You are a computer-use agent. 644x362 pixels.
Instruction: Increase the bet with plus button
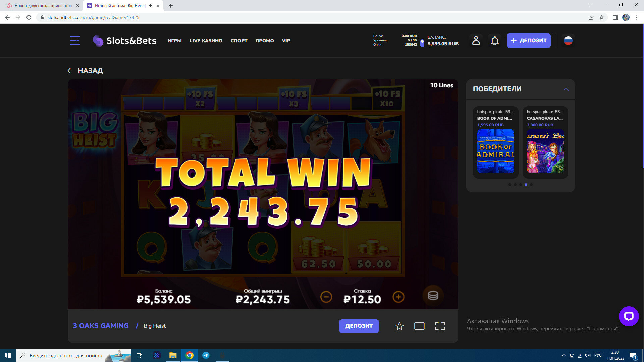[x=398, y=297]
